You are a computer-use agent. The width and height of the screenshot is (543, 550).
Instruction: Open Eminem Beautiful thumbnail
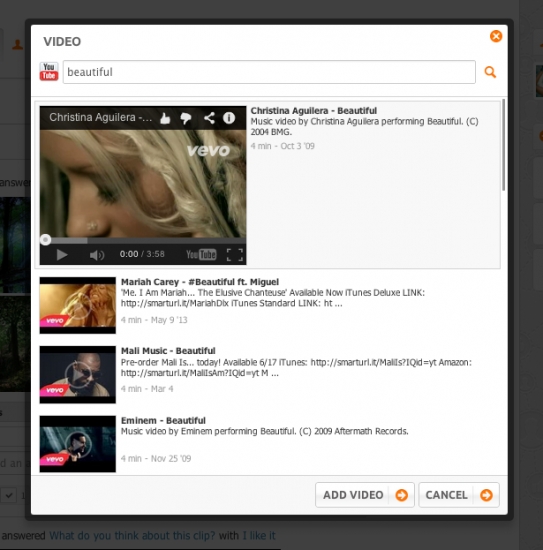78,444
